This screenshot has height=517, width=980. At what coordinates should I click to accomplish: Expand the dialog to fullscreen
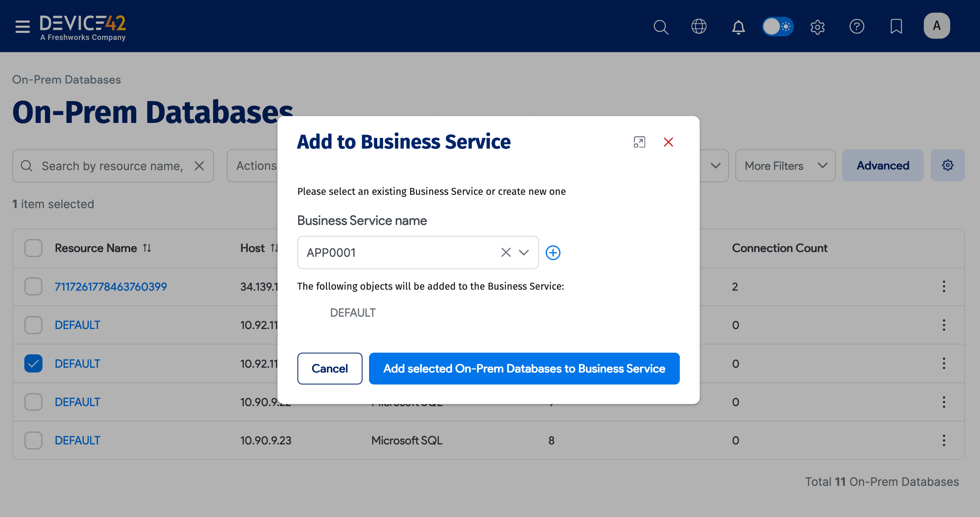click(x=640, y=142)
